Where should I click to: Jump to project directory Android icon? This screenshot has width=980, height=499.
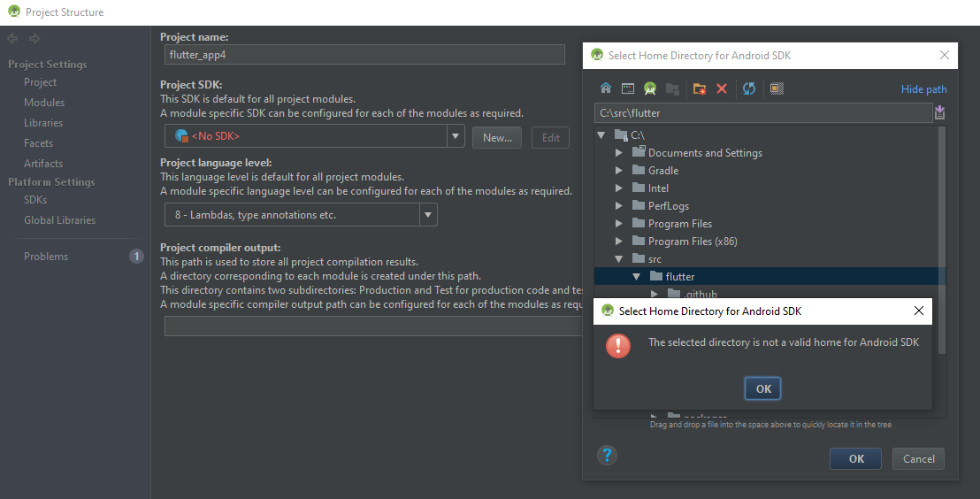click(x=650, y=88)
